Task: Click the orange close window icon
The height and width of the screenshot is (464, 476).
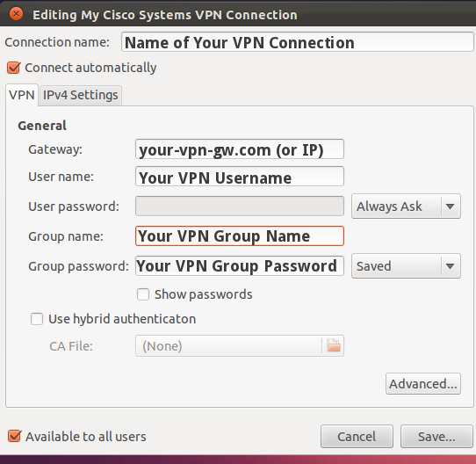Action: click(x=16, y=14)
